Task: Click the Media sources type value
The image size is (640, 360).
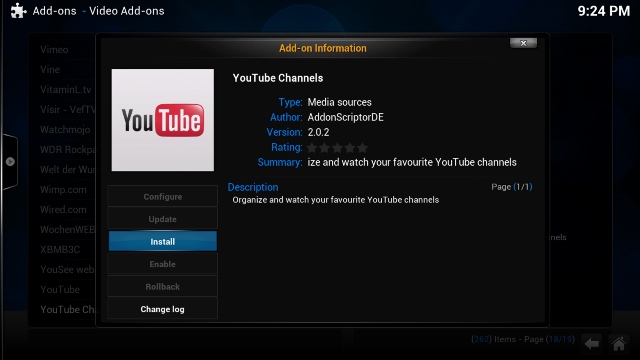Action: click(x=340, y=102)
